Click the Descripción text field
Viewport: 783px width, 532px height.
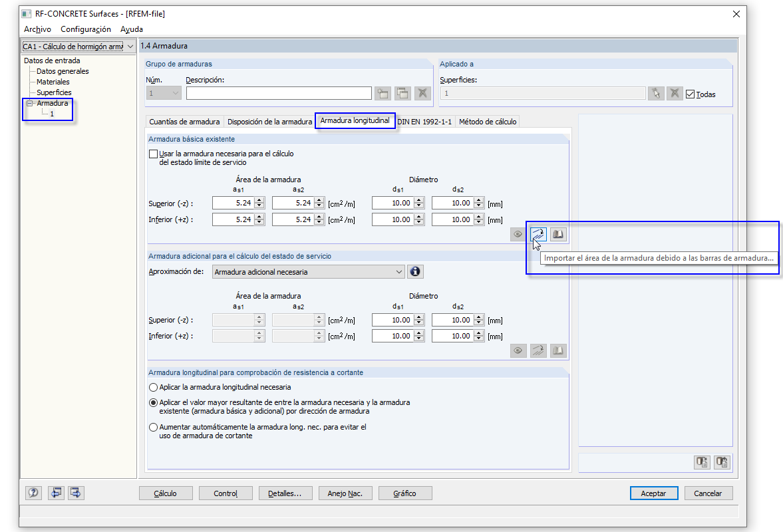pyautogui.click(x=279, y=93)
